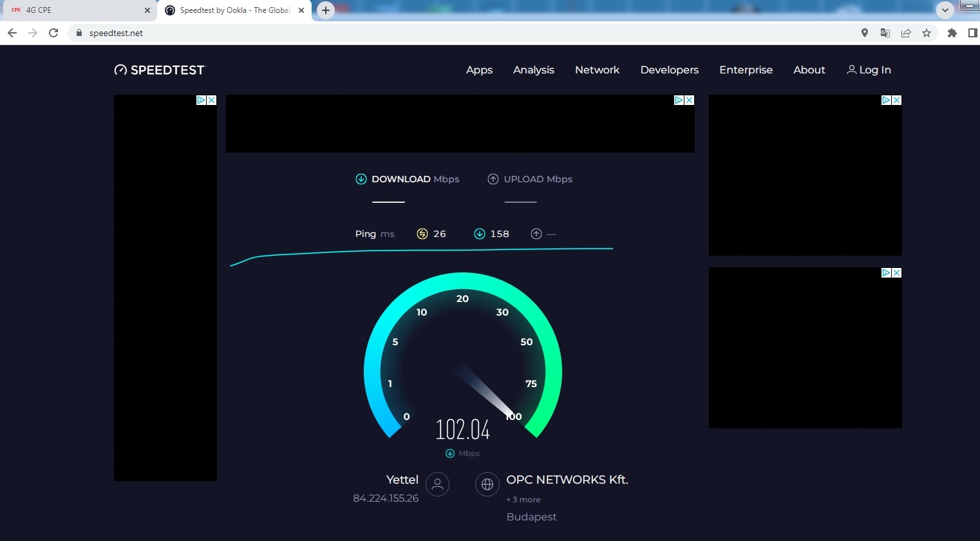Close the top banner ad
Viewport: 980px width, 541px height.
coord(689,100)
